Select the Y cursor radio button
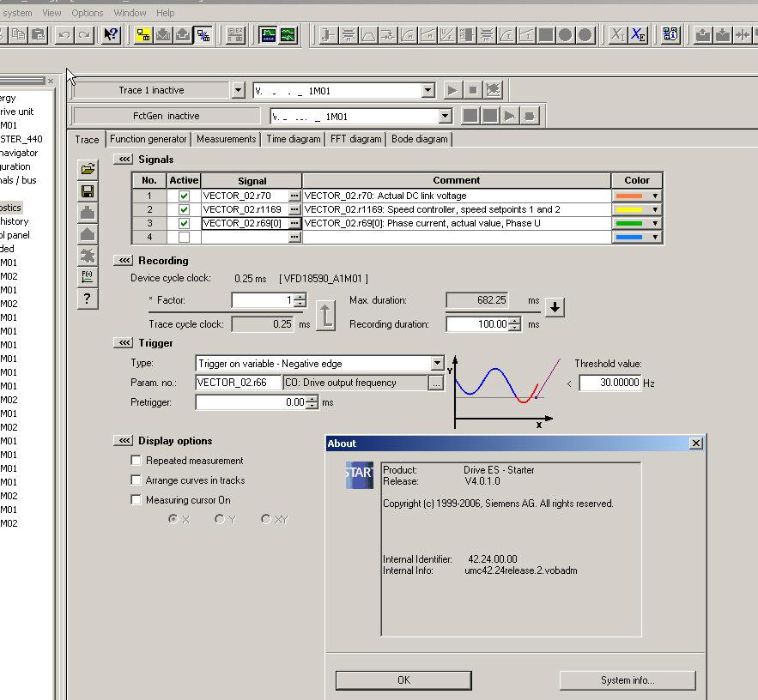758x700 pixels. pyautogui.click(x=220, y=519)
